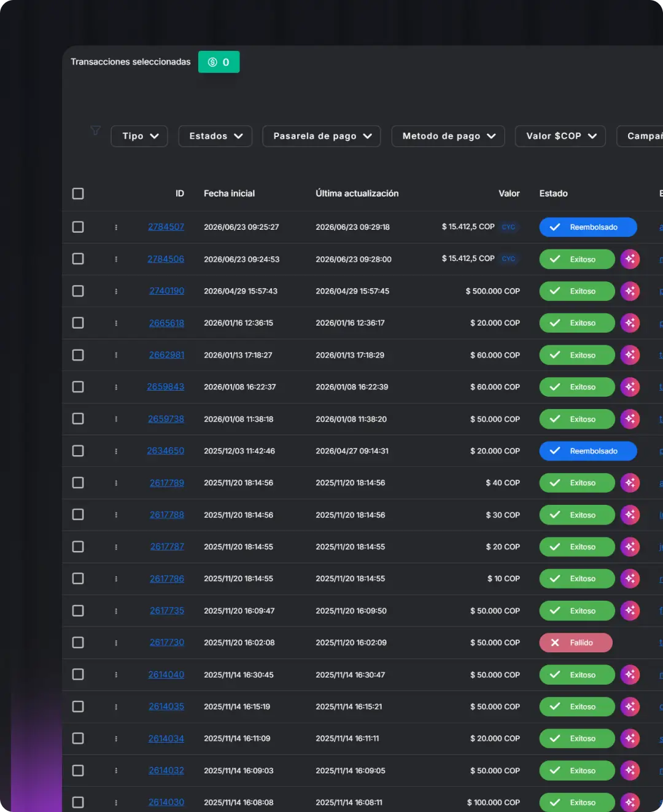
Task: Click the $ 100.000 COP value
Action: point(494,802)
